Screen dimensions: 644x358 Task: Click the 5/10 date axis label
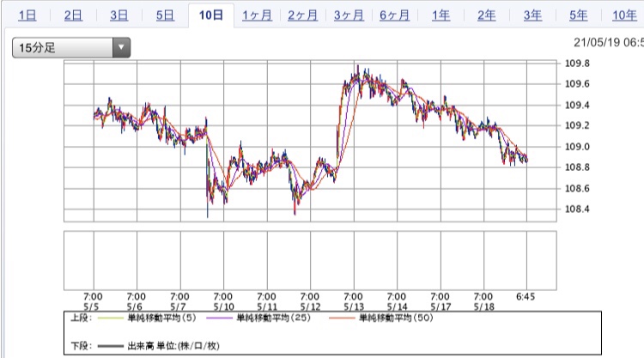(x=223, y=306)
